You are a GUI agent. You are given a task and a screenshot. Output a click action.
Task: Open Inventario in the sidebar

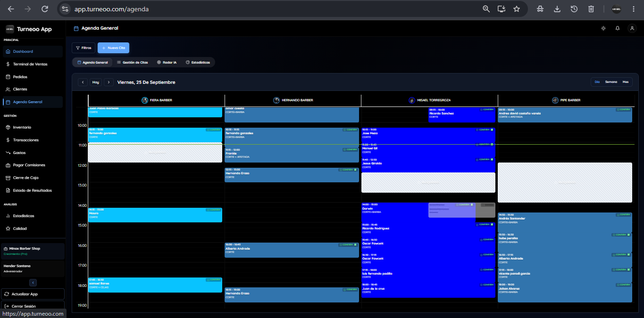(32, 127)
